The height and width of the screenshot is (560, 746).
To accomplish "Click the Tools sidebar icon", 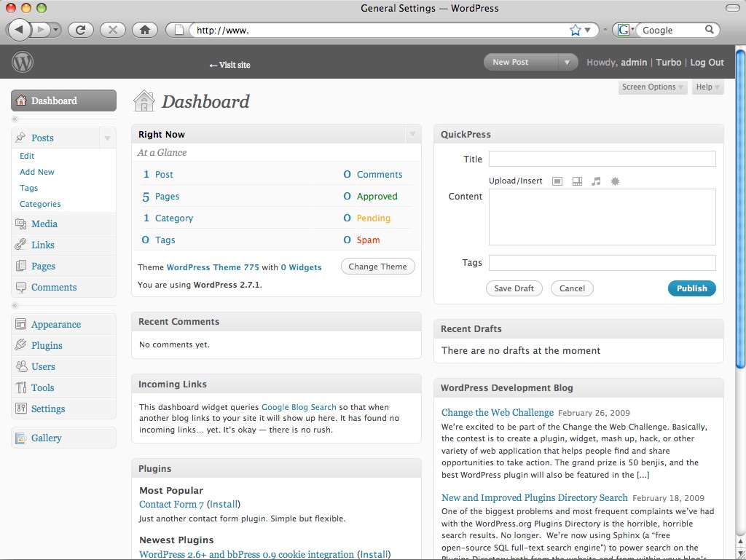I will 21,387.
